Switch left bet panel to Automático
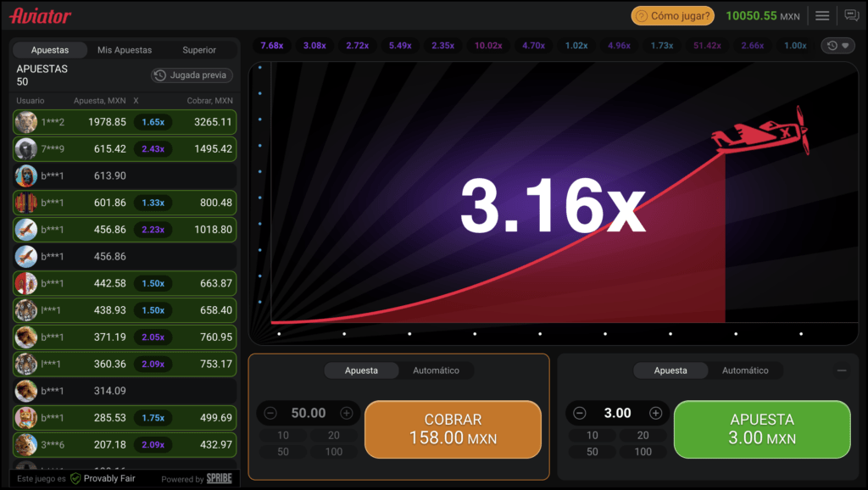 click(436, 370)
